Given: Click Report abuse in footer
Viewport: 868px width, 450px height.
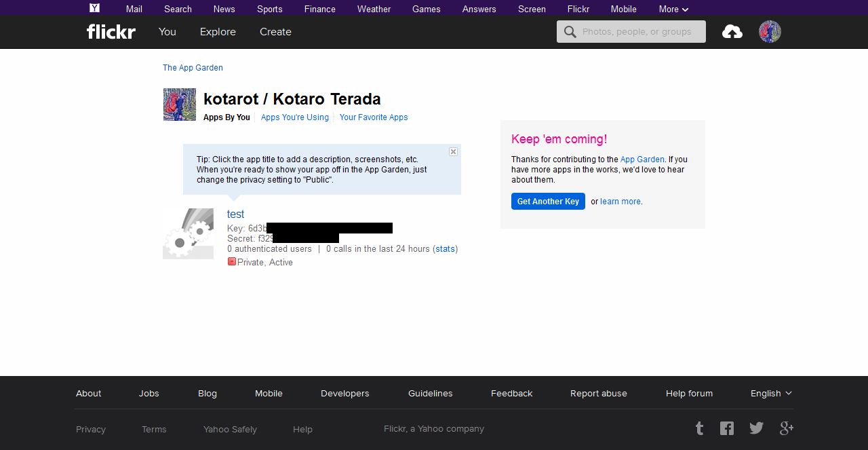Looking at the screenshot, I should tap(599, 393).
